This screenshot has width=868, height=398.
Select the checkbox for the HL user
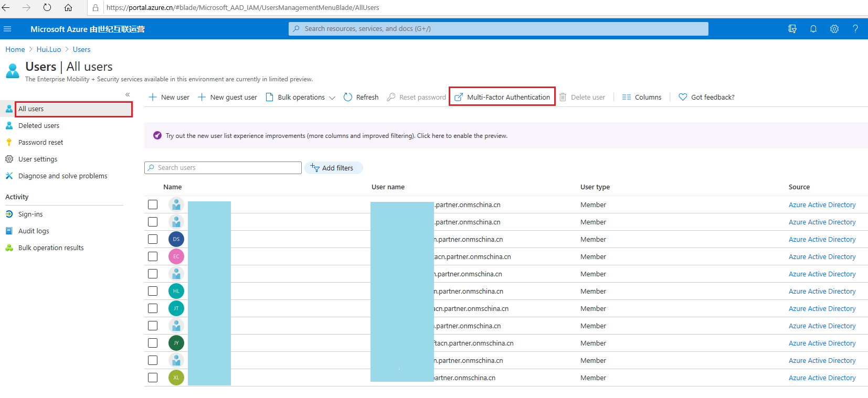(153, 291)
